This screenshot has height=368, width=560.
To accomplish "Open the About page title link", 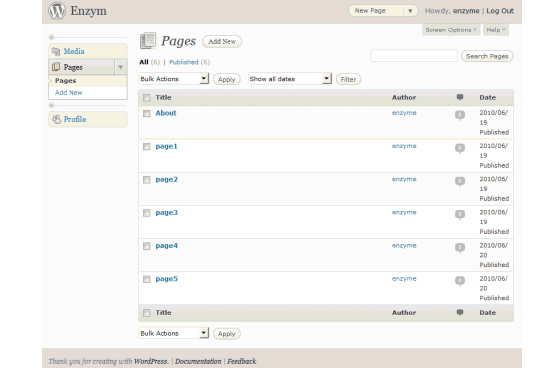I will 166,113.
